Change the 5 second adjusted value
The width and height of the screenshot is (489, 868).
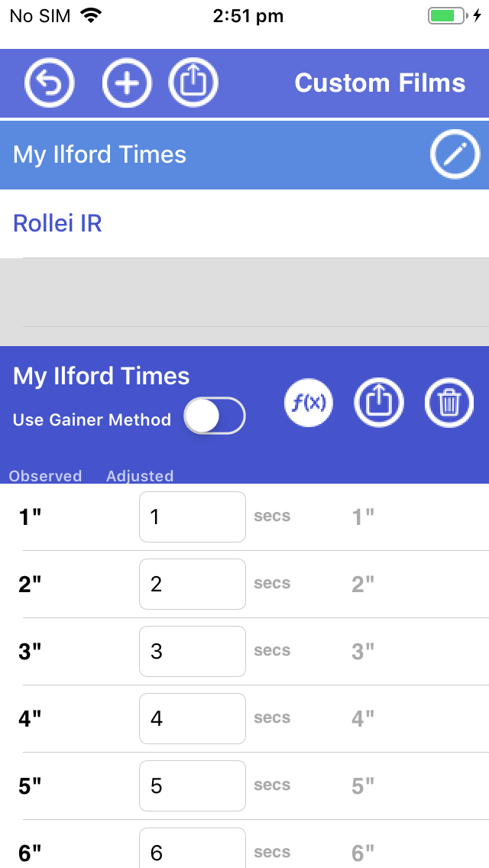click(192, 786)
